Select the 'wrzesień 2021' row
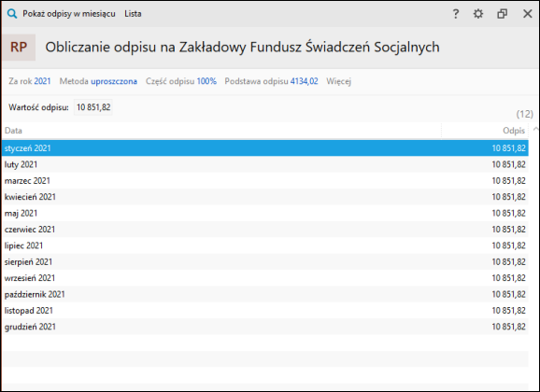 tap(265, 278)
